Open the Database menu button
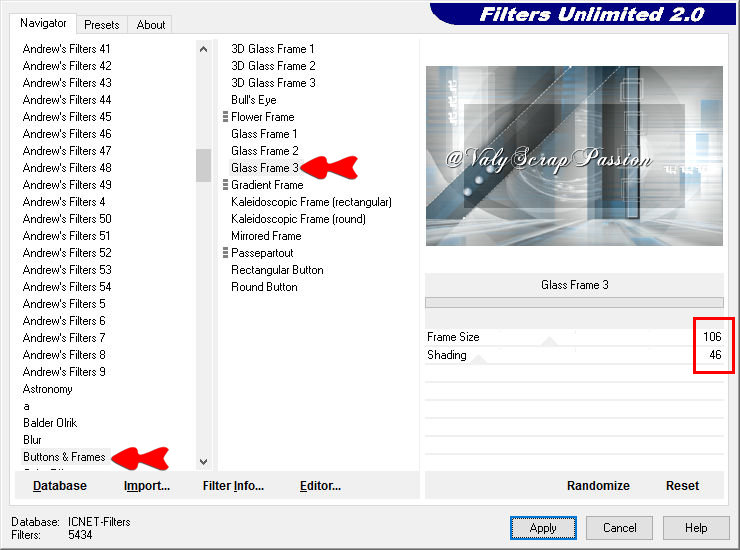Viewport: 740px width, 550px height. 60,486
